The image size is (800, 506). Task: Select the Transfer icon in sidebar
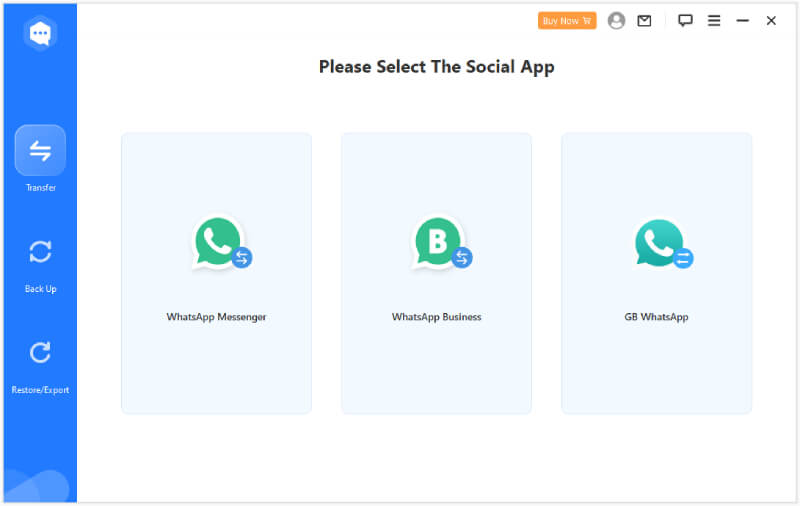(x=40, y=150)
